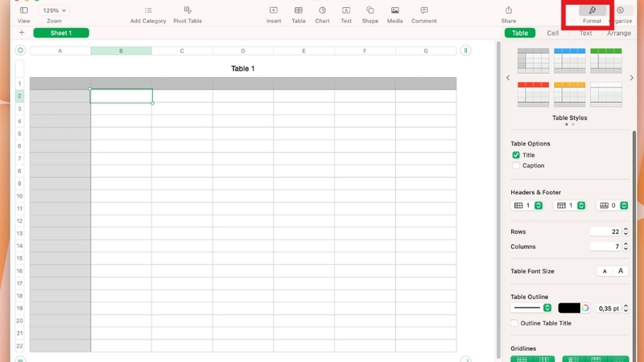The image size is (644, 362).
Task: Select row 10 header
Action: (x=19, y=195)
